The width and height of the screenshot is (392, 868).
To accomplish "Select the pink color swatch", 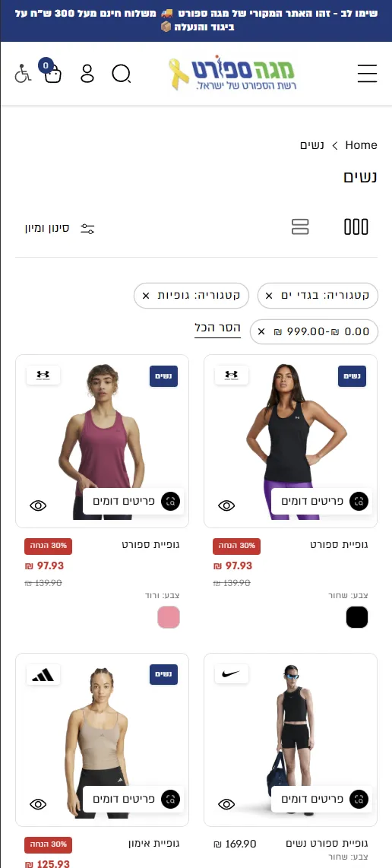I will 169,617.
